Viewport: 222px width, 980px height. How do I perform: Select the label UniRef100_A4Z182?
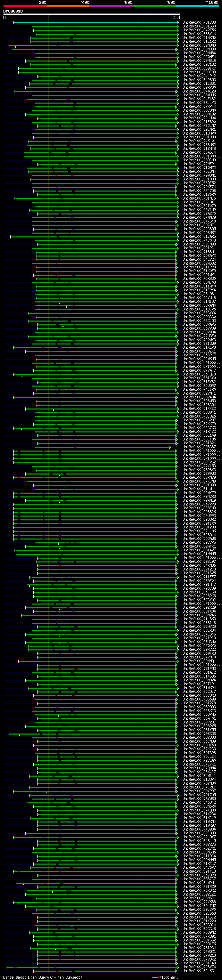[199, 99]
